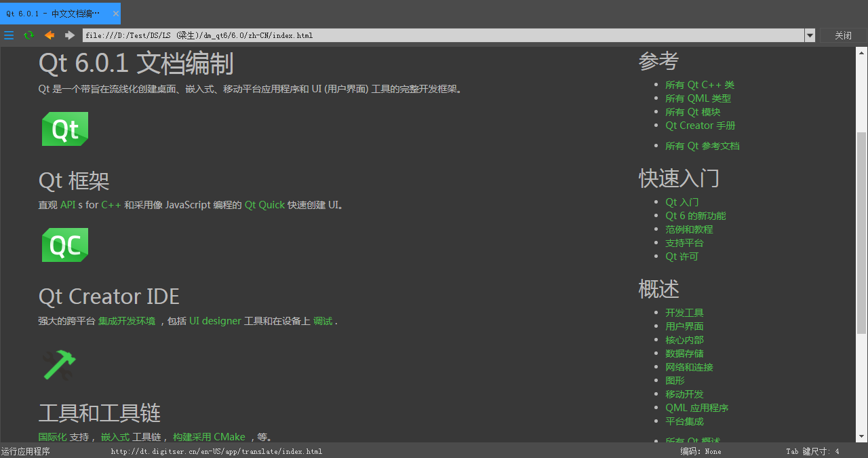The image size is (868, 458).
Task: Click the hammer tools icon
Action: (x=60, y=364)
